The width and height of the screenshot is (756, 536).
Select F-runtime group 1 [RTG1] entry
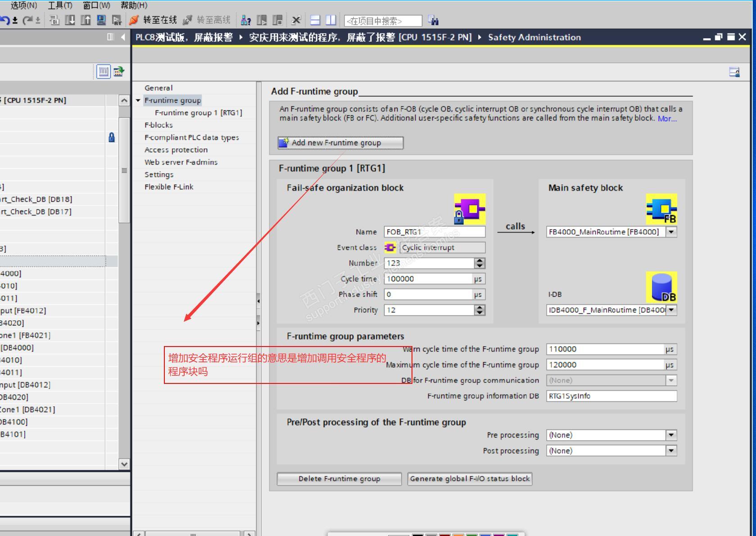coord(199,113)
